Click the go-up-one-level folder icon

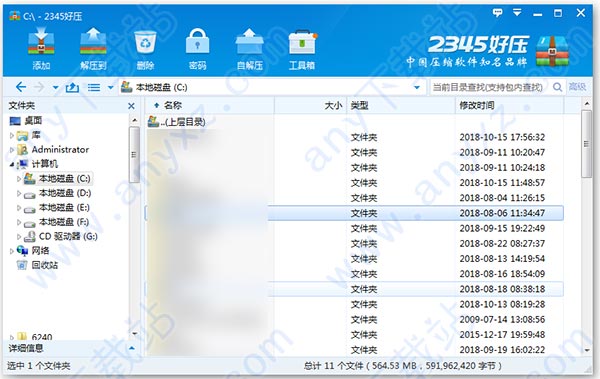pyautogui.click(x=72, y=88)
